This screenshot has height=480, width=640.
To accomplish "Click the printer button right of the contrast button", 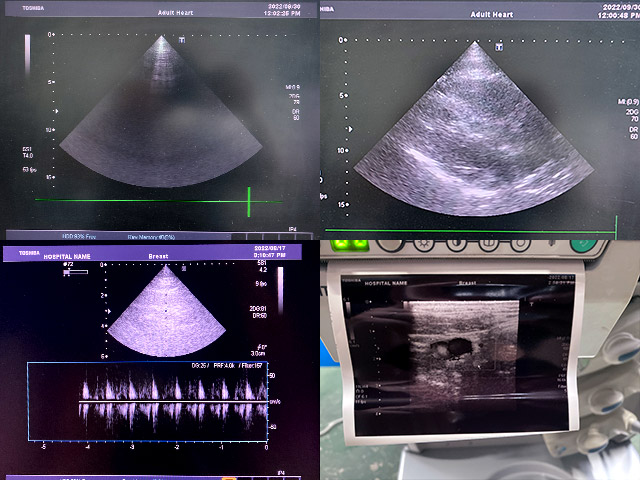I will (x=489, y=244).
